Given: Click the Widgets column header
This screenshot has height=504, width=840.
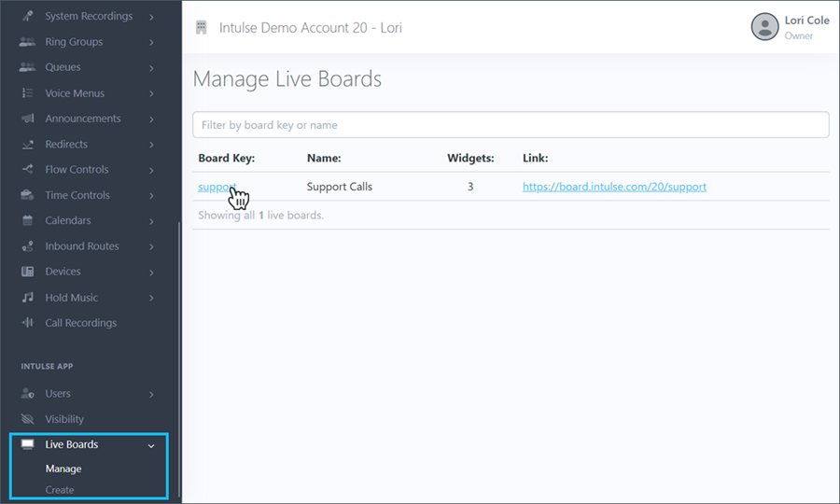Looking at the screenshot, I should 470,158.
